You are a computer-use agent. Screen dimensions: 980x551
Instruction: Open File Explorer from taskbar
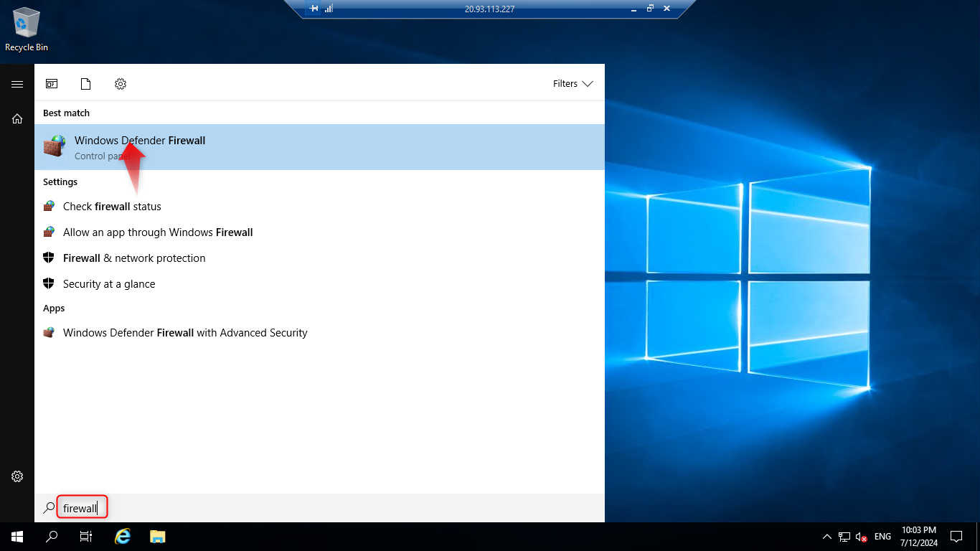pyautogui.click(x=158, y=537)
